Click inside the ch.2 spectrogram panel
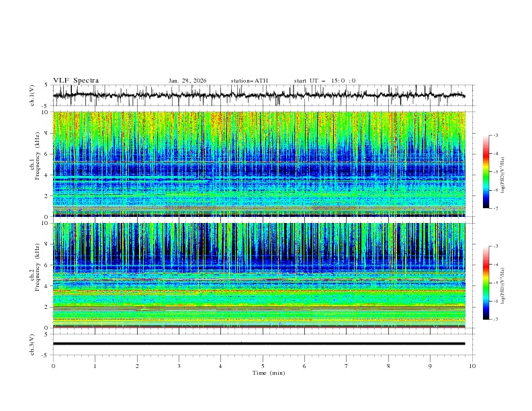Image resolution: width=532 pixels, height=411 pixels. click(259, 275)
